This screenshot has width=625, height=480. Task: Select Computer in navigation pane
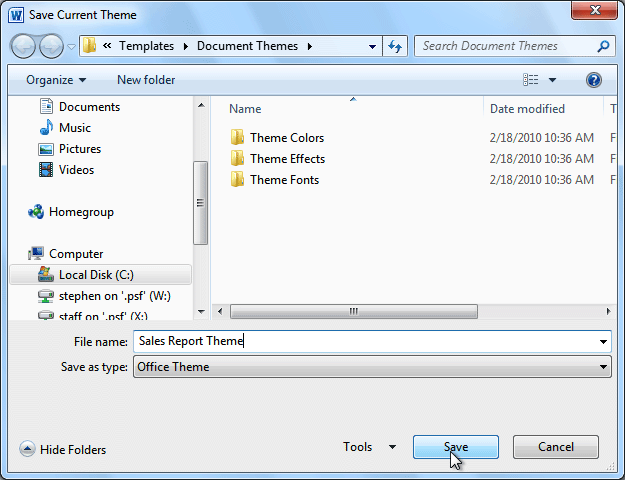(76, 254)
